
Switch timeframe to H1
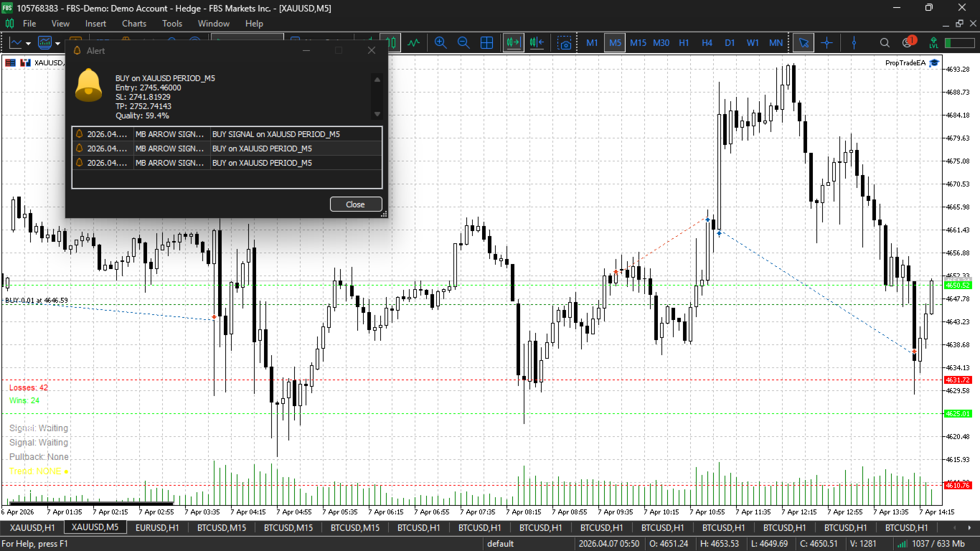684,42
